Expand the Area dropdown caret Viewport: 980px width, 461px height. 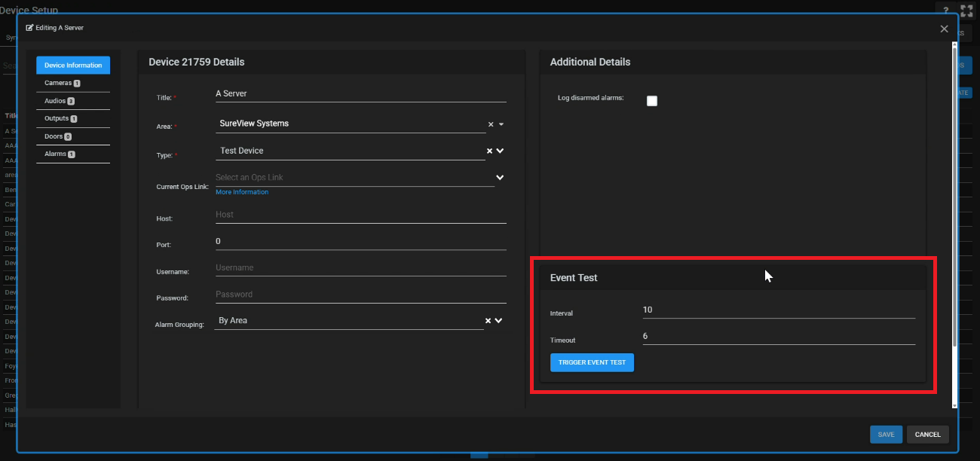[x=501, y=124]
